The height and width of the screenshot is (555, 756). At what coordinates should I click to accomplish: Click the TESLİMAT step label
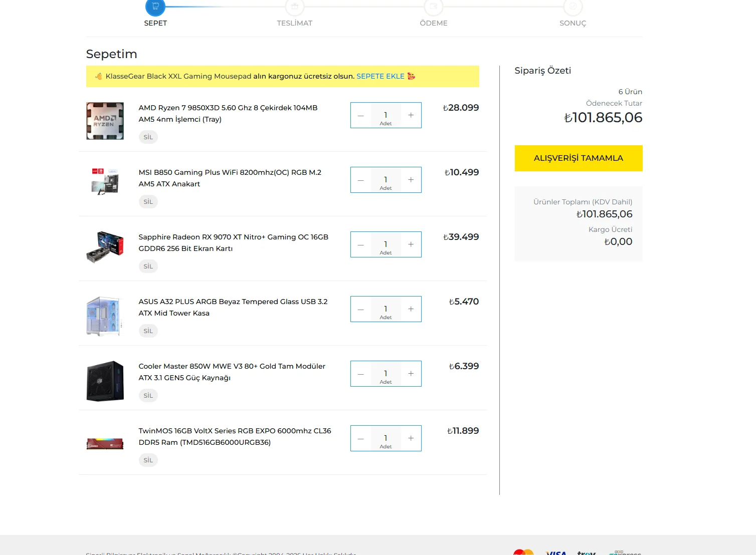[295, 23]
